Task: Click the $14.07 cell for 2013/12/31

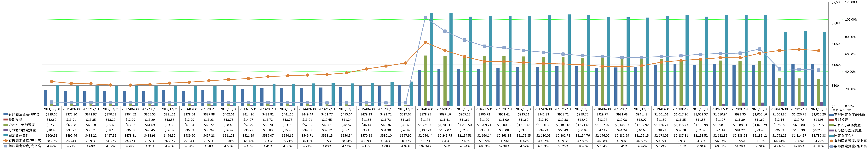Action: click(248, 120)
